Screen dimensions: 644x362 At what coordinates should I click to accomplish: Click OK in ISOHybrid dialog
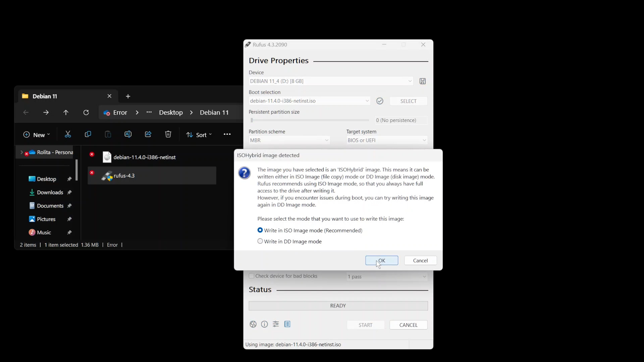(382, 260)
